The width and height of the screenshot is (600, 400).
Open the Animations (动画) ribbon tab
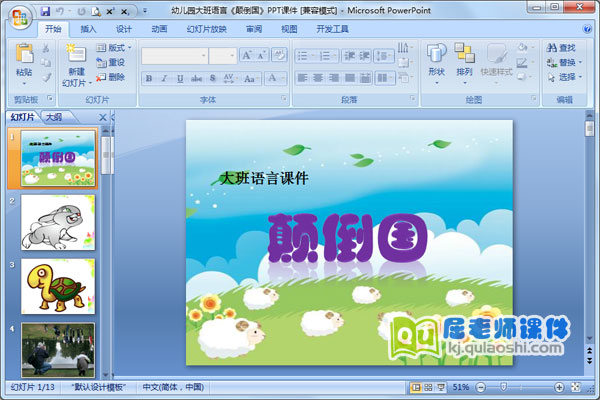(x=159, y=29)
